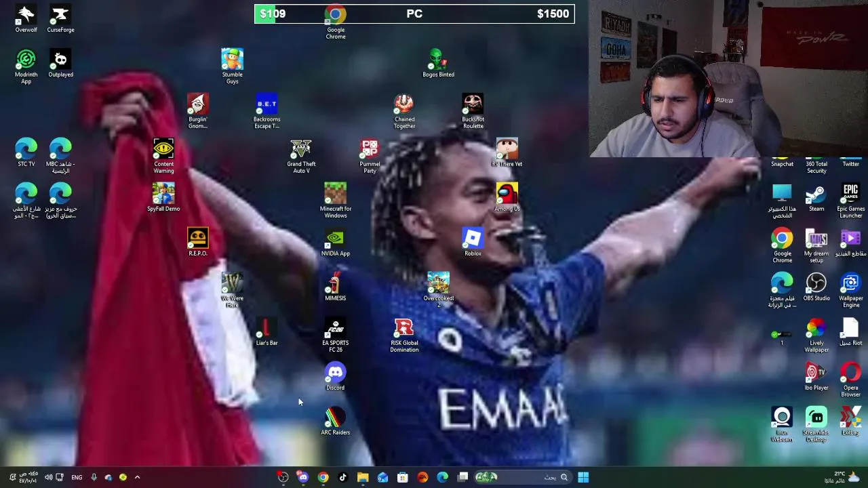
Task: Open Google Chrome icon beside My dream setup
Action: [x=782, y=246]
